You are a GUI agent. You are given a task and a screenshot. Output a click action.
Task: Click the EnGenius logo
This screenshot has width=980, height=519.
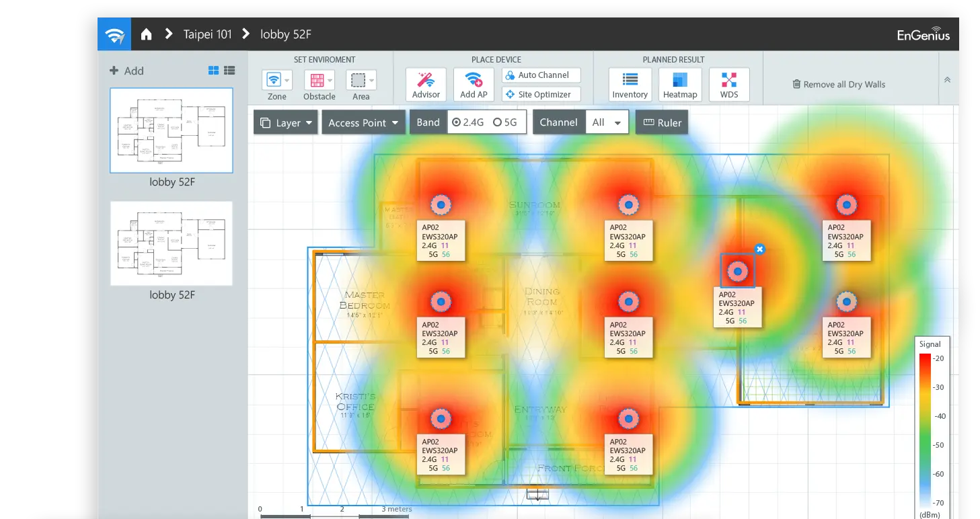point(924,34)
